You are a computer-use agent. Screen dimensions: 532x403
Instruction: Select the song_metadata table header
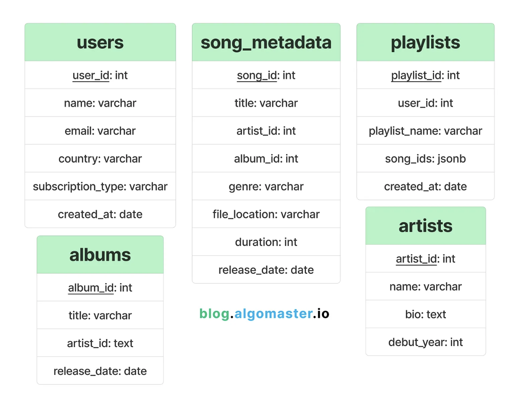(266, 42)
